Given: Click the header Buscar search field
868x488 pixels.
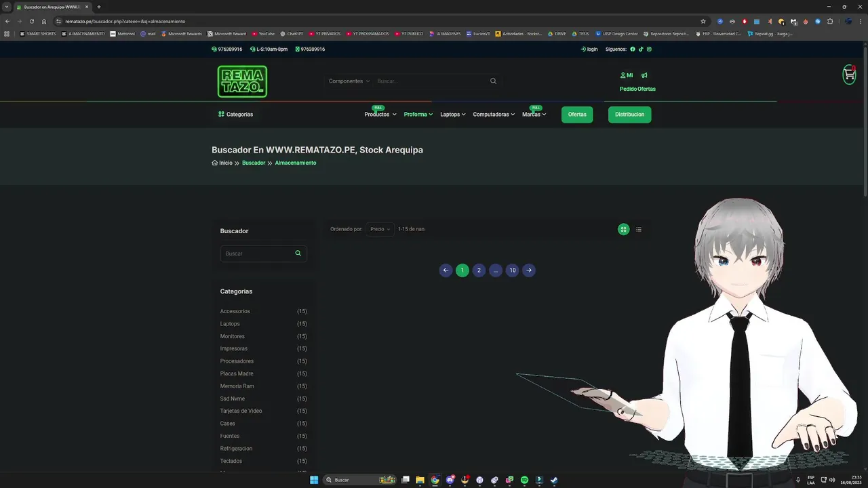Looking at the screenshot, I should click(x=431, y=81).
